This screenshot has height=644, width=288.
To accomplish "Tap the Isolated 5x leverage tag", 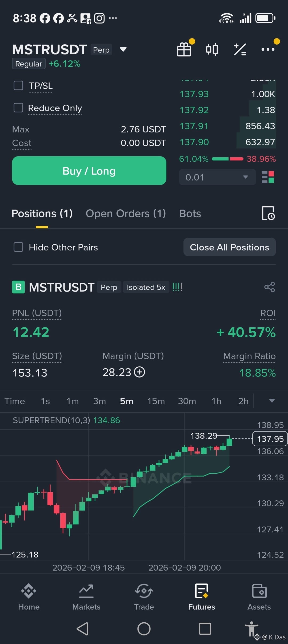I will (146, 287).
